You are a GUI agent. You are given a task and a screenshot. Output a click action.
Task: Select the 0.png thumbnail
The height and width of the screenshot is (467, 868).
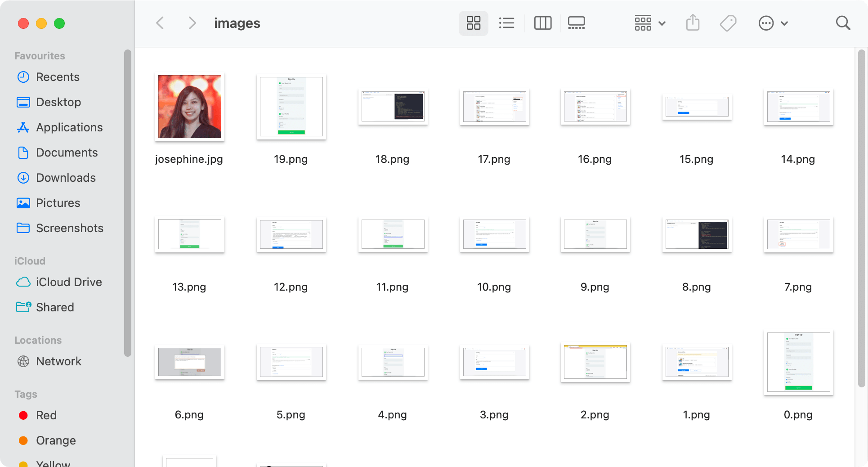799,362
